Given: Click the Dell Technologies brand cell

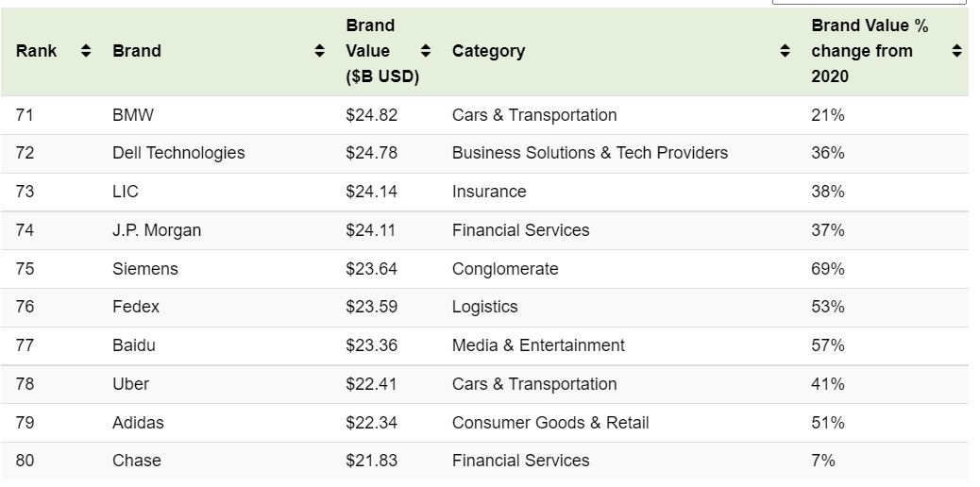Looking at the screenshot, I should coord(178,153).
